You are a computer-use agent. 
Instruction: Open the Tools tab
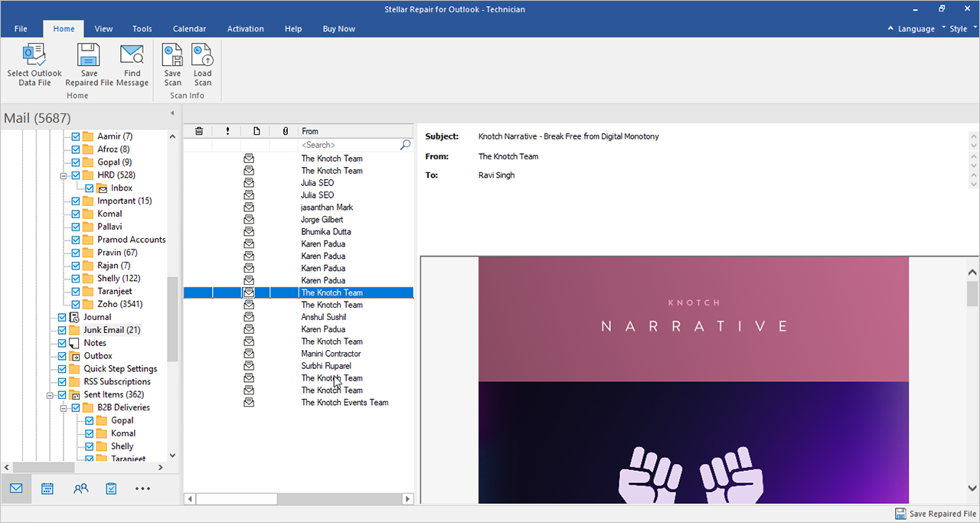142,29
